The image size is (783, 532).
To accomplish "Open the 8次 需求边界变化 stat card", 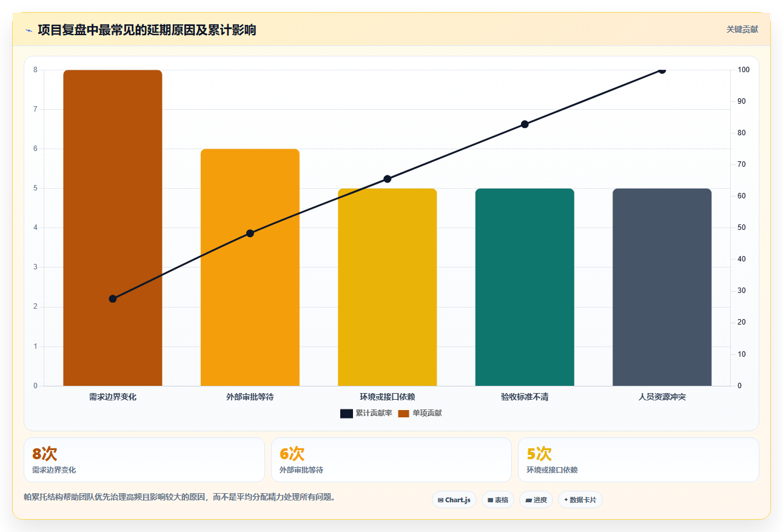I will 144,460.
